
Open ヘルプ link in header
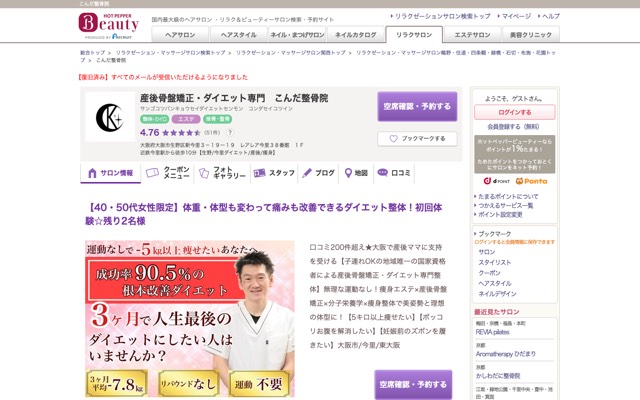click(x=551, y=16)
